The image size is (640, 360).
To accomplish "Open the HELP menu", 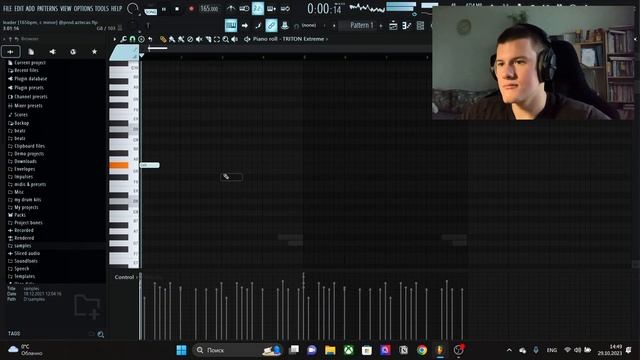I will click(x=117, y=8).
